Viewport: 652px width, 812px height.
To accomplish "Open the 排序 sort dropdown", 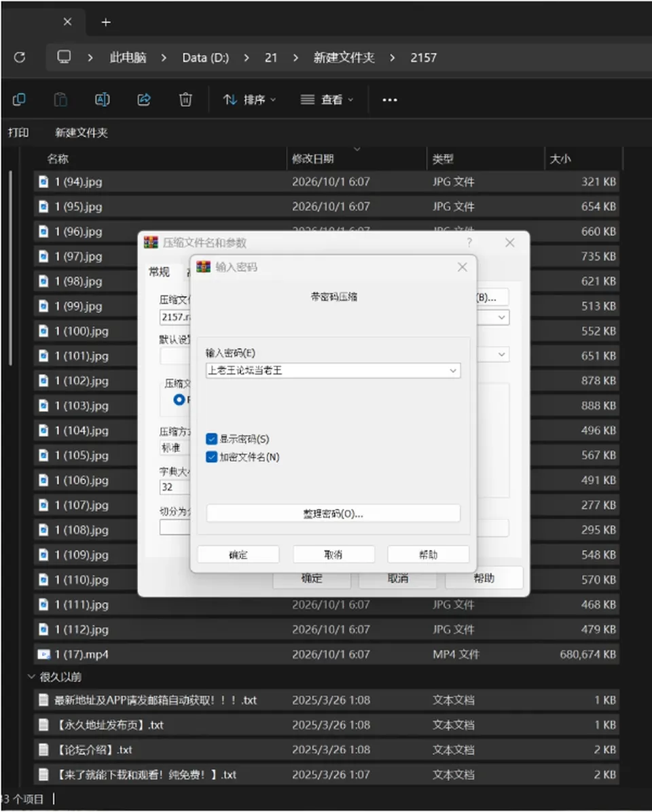I will 250,99.
